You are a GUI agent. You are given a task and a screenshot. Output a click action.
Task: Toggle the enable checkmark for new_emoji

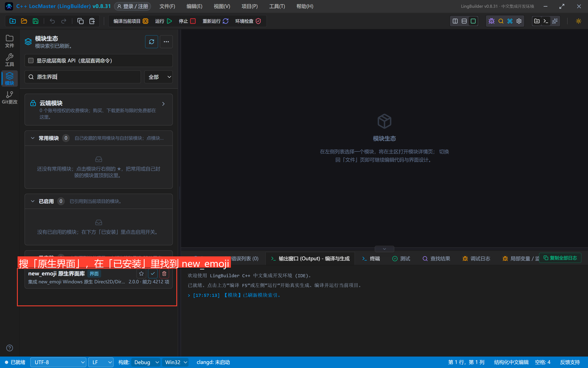click(153, 274)
